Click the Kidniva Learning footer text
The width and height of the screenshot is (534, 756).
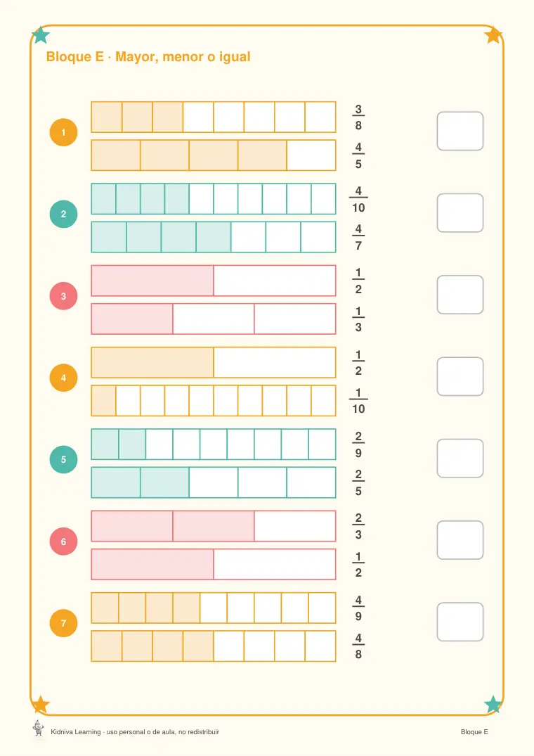pyautogui.click(x=135, y=732)
